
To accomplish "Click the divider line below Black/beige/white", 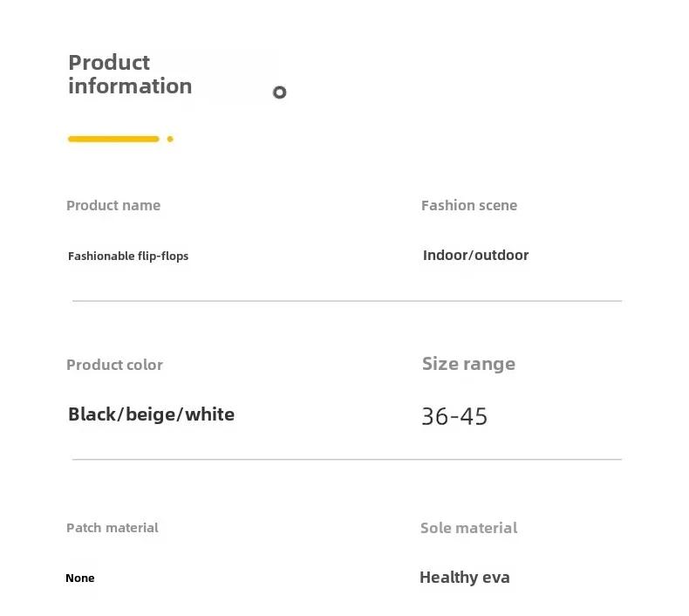I will [347, 459].
